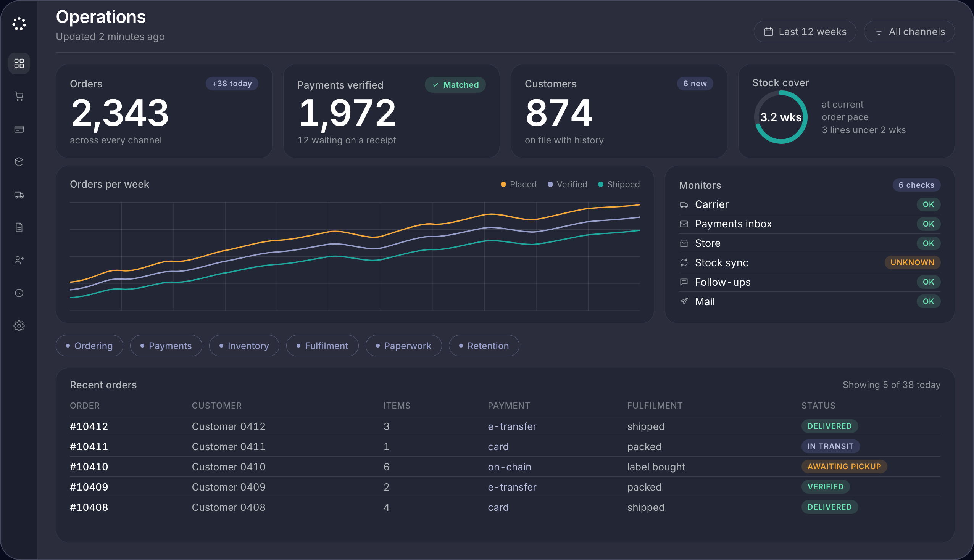Click DELIVERED status for order #10412

829,426
